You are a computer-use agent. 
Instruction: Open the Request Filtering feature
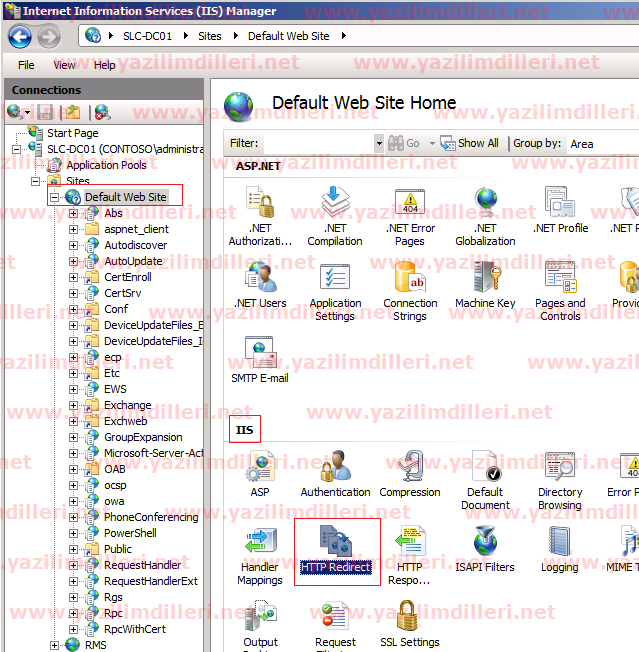click(x=336, y=625)
